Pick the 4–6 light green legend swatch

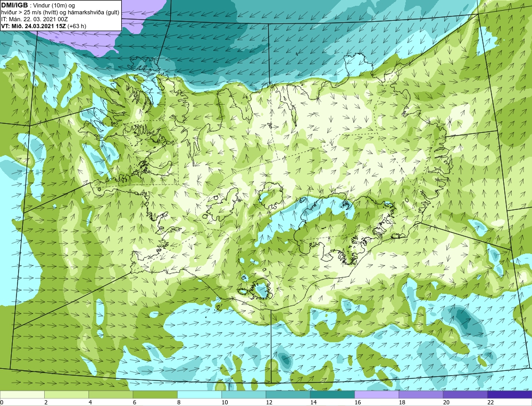(x=111, y=394)
